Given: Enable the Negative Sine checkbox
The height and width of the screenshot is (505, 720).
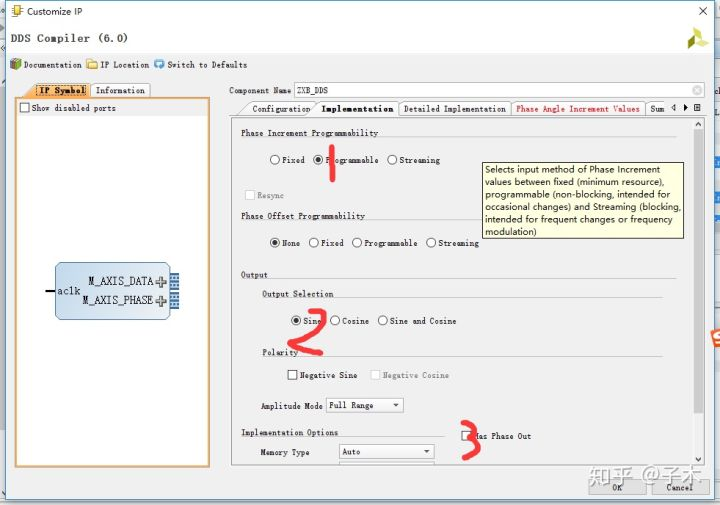Looking at the screenshot, I should (292, 375).
